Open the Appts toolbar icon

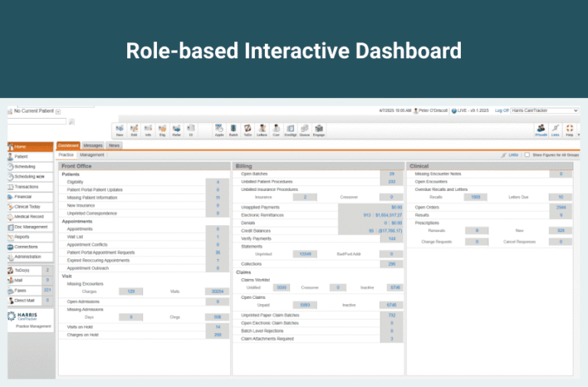point(220,130)
